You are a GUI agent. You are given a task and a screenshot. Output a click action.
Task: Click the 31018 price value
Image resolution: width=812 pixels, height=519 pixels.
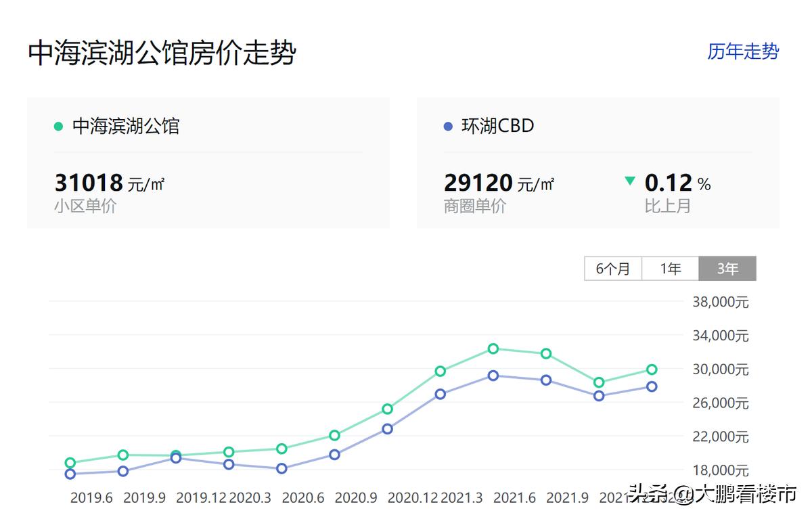(x=89, y=183)
